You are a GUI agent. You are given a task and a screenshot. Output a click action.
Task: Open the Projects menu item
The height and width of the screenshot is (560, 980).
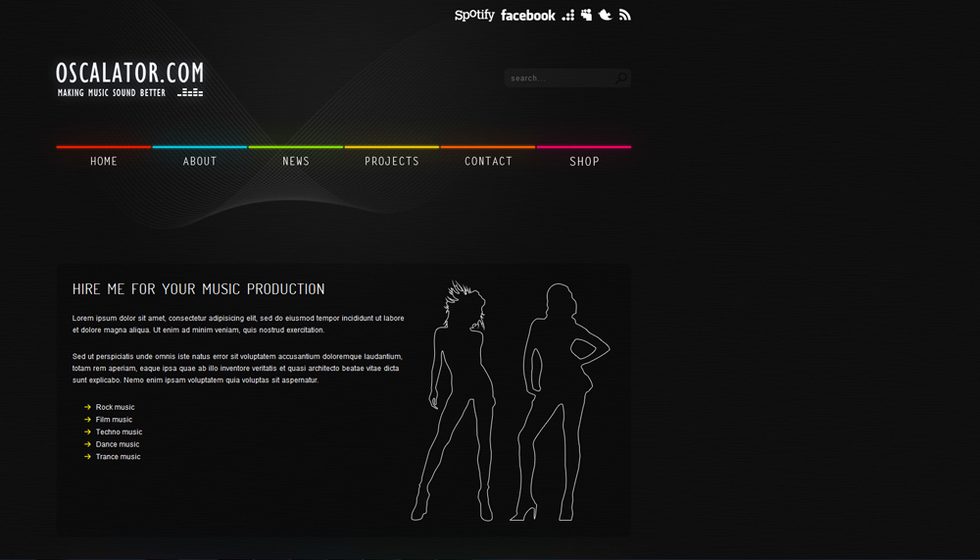[x=392, y=161]
